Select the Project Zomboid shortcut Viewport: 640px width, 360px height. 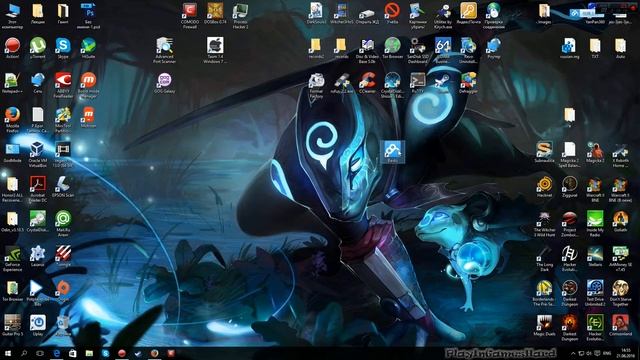click(x=569, y=223)
